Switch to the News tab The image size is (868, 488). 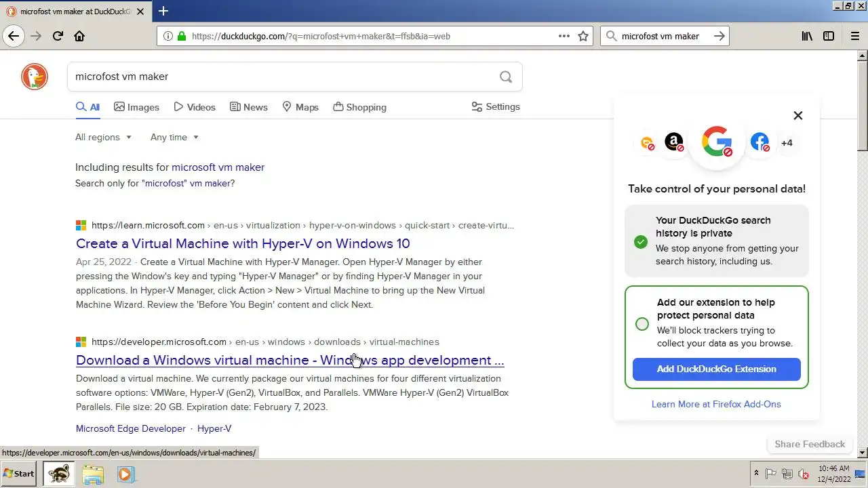pos(249,107)
